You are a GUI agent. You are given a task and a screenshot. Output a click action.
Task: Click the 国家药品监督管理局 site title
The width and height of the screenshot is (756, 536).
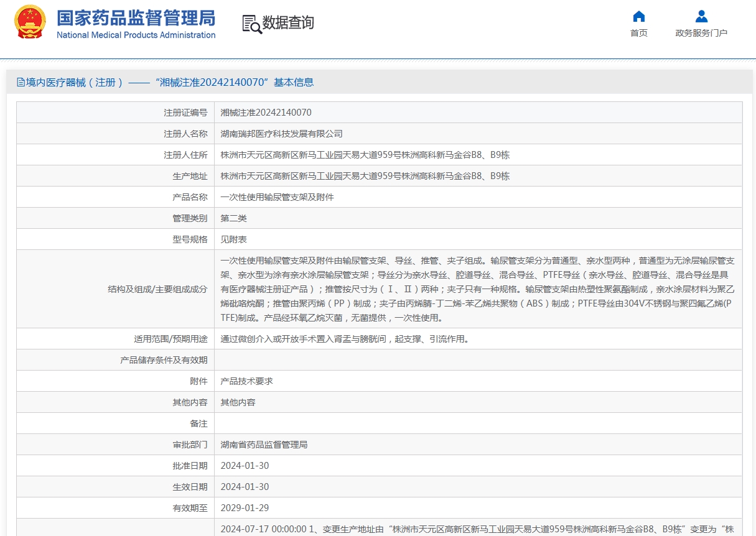[x=136, y=17]
